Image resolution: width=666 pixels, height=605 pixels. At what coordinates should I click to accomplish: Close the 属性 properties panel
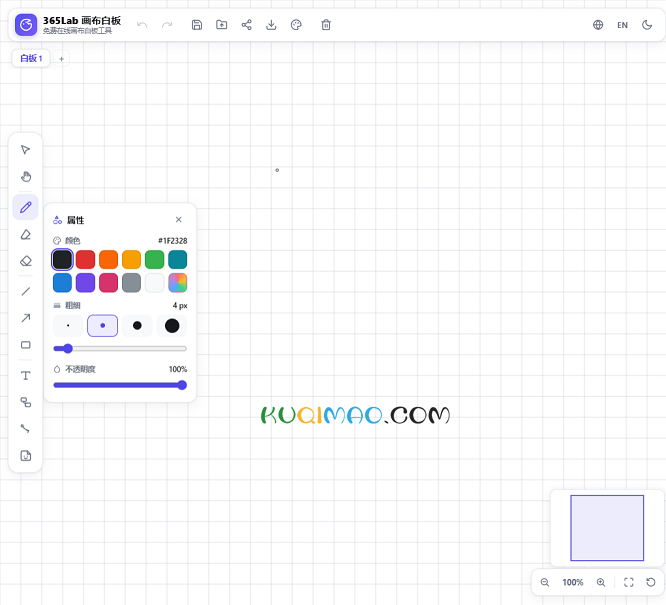[178, 219]
